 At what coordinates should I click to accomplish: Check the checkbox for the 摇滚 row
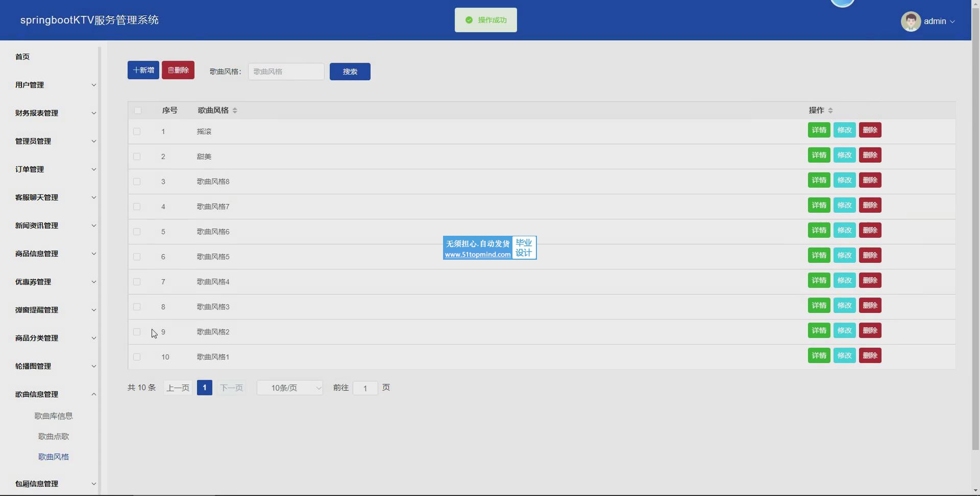(x=137, y=132)
